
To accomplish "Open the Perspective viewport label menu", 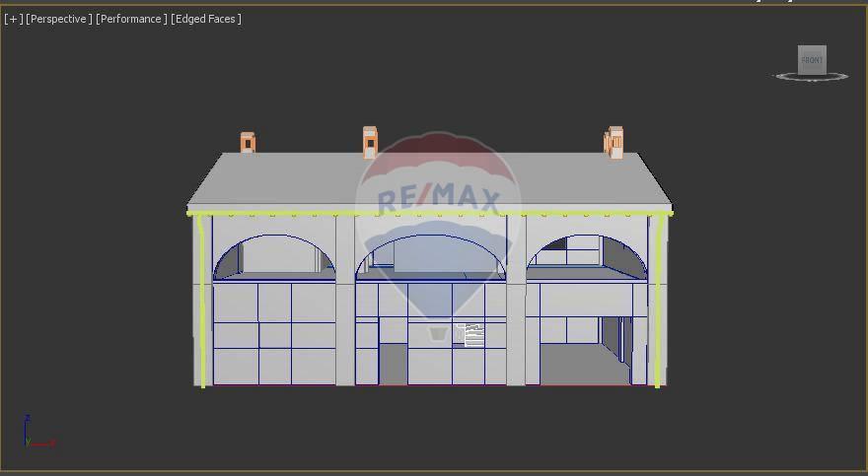I will pos(59,19).
